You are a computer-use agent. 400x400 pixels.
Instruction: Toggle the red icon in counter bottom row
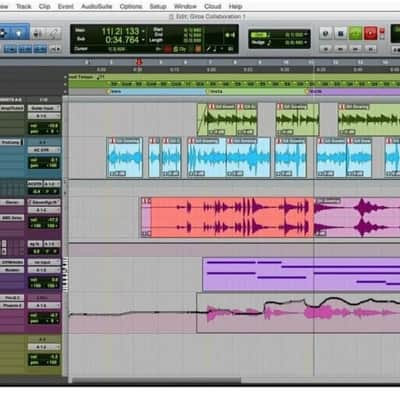pos(167,49)
